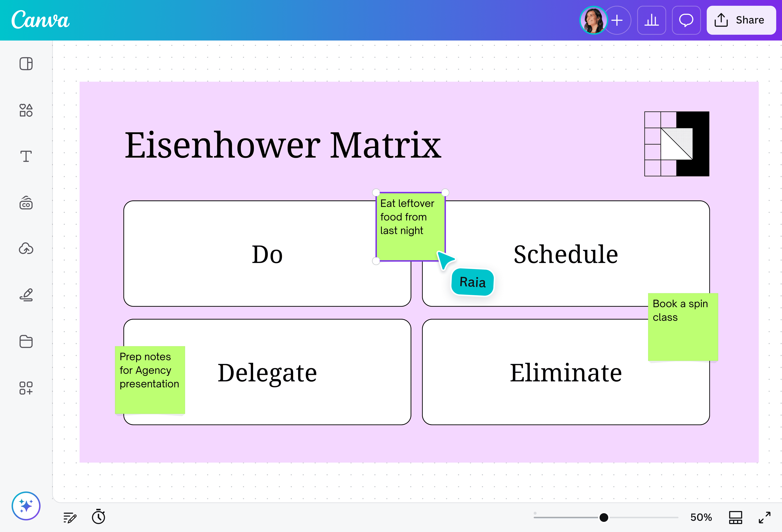Start the presentation timer
The height and width of the screenshot is (532, 782).
(x=98, y=517)
